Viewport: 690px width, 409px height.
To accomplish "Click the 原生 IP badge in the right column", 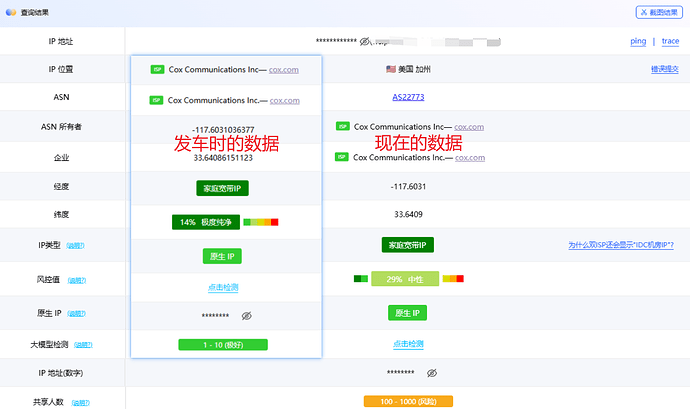I will [407, 313].
